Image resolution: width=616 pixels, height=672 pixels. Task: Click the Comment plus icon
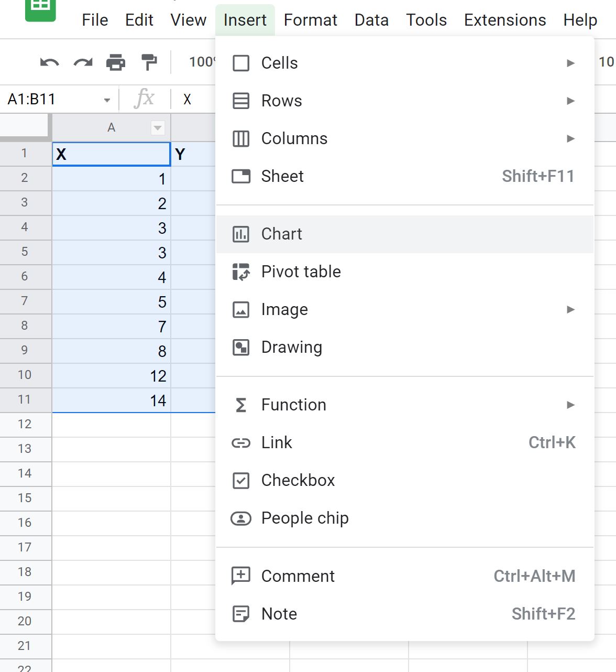pos(241,576)
